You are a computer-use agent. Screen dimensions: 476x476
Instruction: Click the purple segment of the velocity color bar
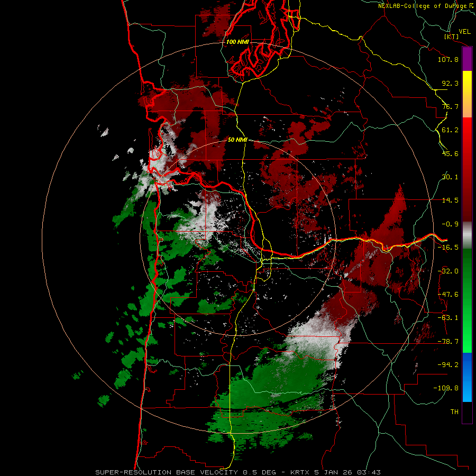(467, 59)
